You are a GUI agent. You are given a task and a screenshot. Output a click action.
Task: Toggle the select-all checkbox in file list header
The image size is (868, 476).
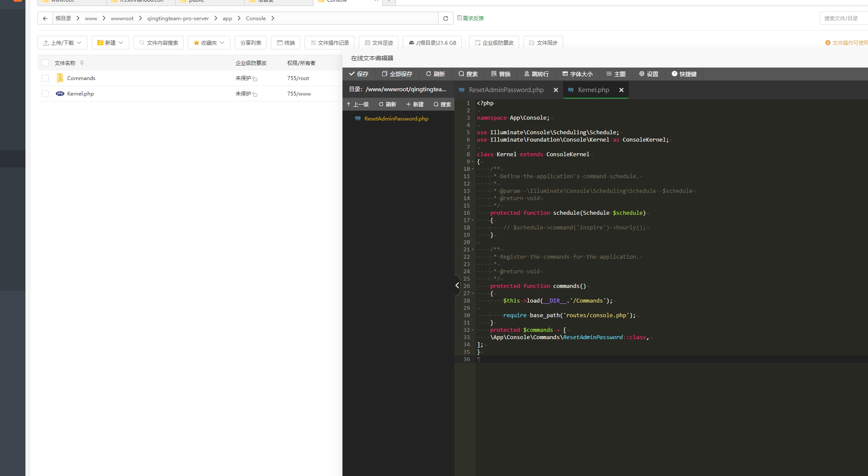click(x=45, y=63)
